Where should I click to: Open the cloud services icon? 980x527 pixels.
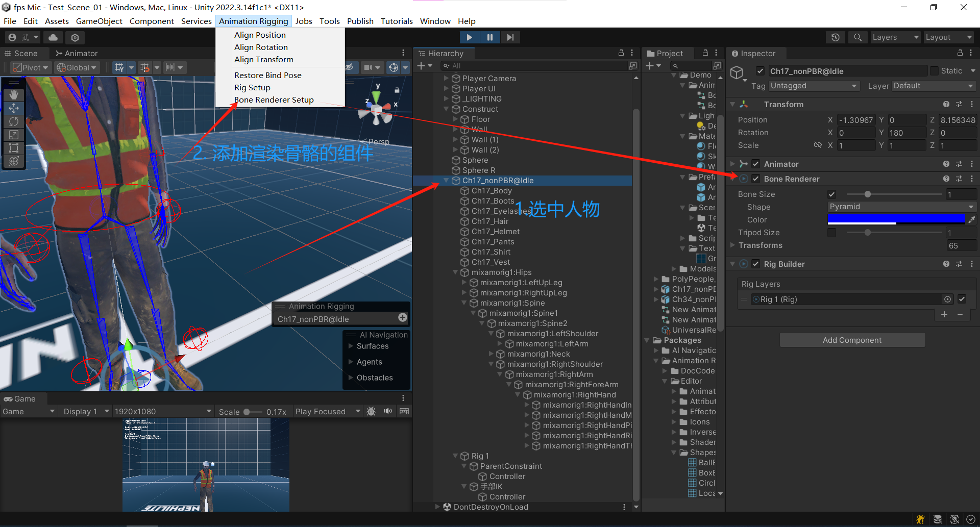pyautogui.click(x=53, y=37)
